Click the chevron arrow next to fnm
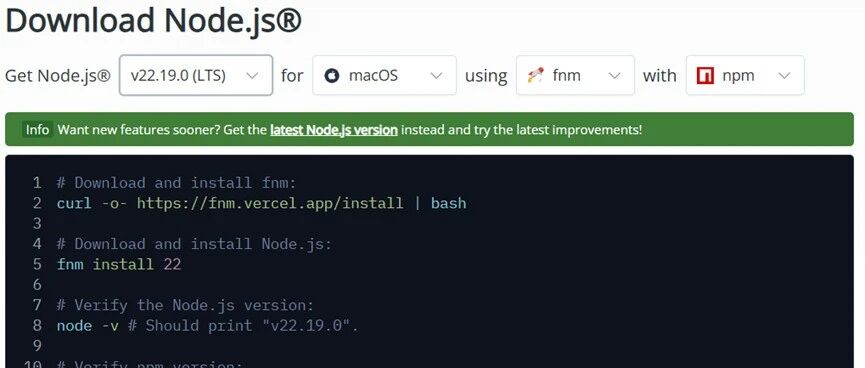The image size is (865, 368). [614, 76]
